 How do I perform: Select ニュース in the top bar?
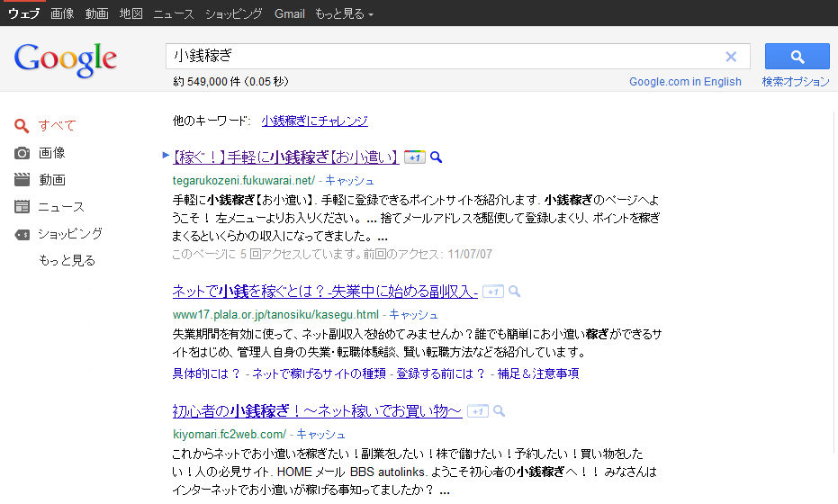[x=174, y=13]
